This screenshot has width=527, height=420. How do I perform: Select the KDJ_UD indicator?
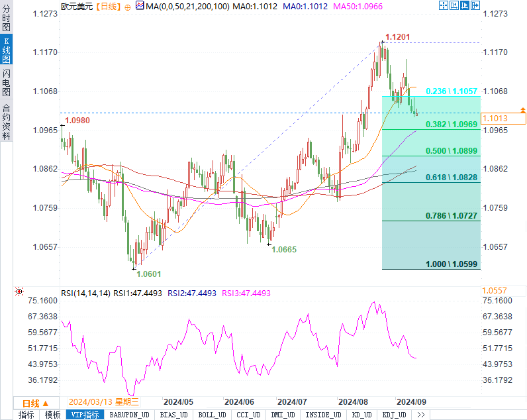point(394,415)
